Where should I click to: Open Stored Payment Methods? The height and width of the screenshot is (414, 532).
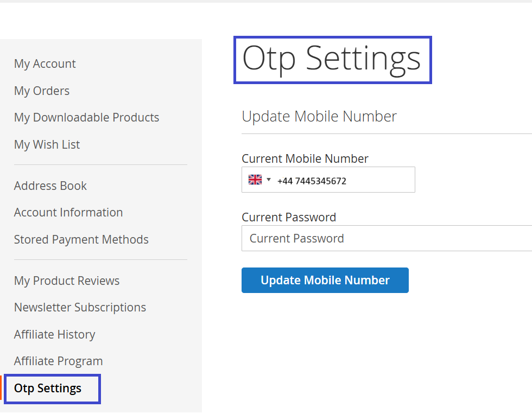click(x=81, y=239)
